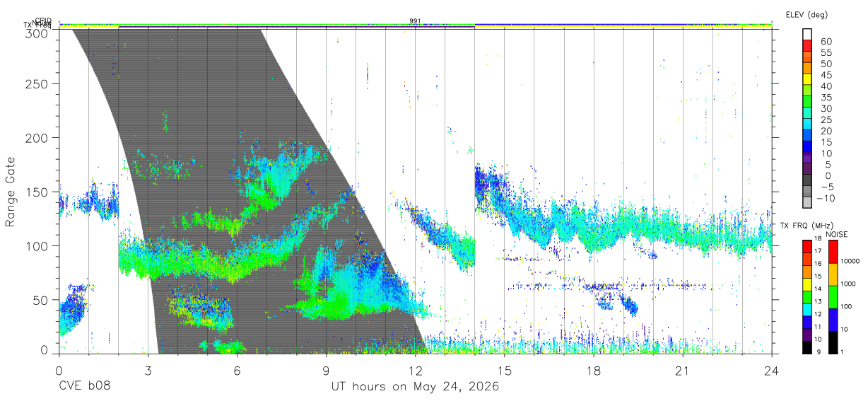Click ELEV scale label -10
This screenshot has height=401, width=868.
point(826,199)
